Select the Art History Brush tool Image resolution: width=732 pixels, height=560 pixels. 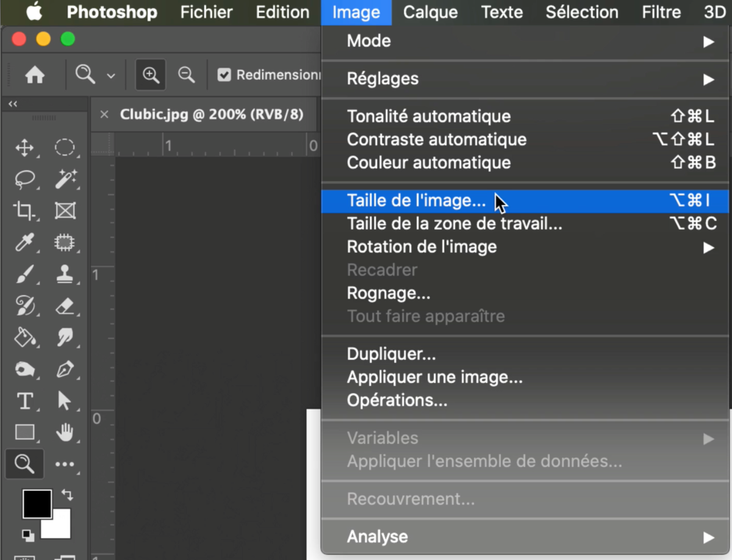click(24, 306)
